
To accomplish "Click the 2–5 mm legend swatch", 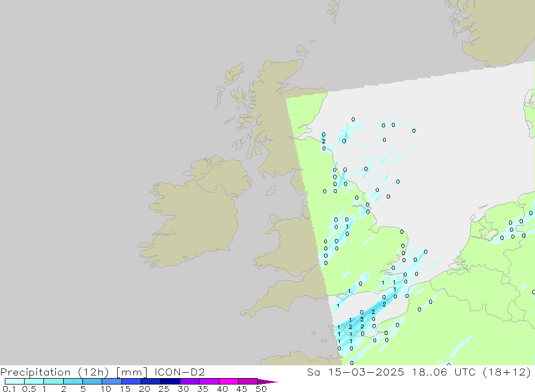I will (x=73, y=381).
